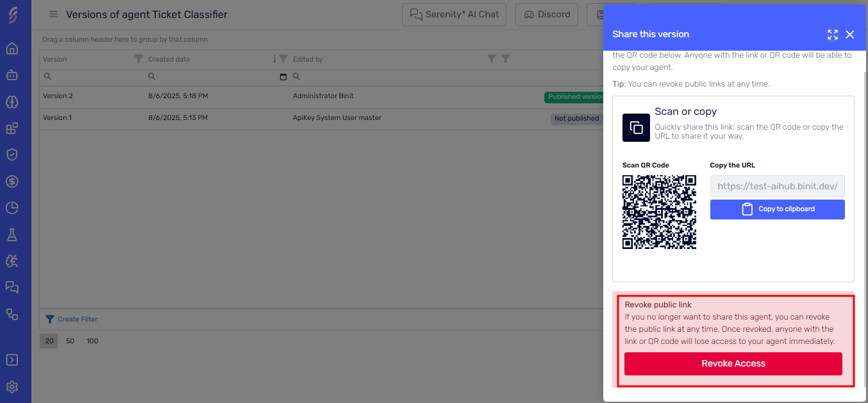Click the Version column search field
868x403 pixels.
coord(92,76)
